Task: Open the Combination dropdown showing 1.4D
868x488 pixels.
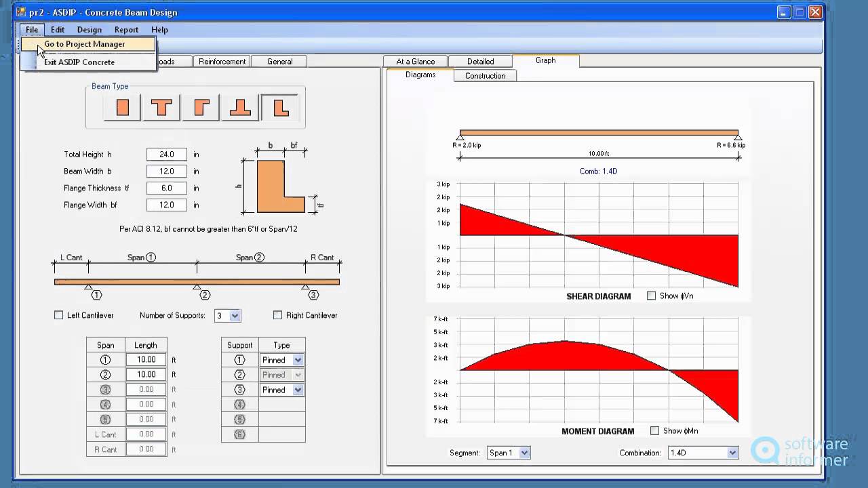Action: pos(732,453)
